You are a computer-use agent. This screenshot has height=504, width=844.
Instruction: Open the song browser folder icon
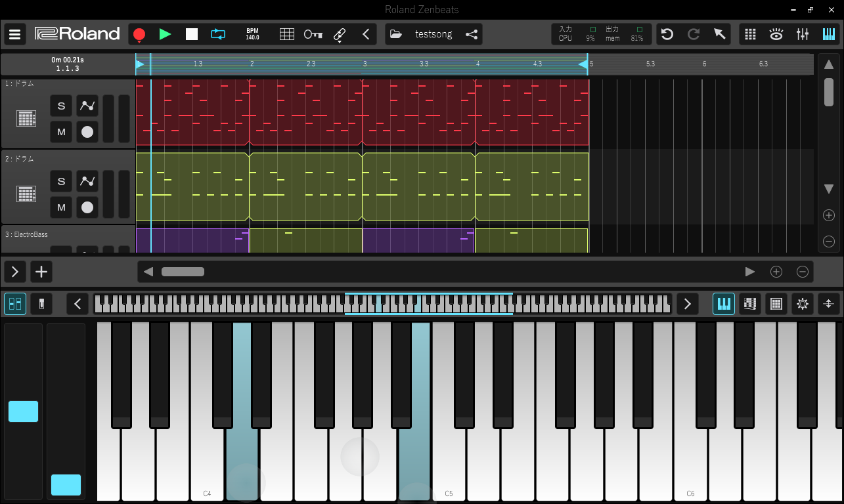coord(395,34)
